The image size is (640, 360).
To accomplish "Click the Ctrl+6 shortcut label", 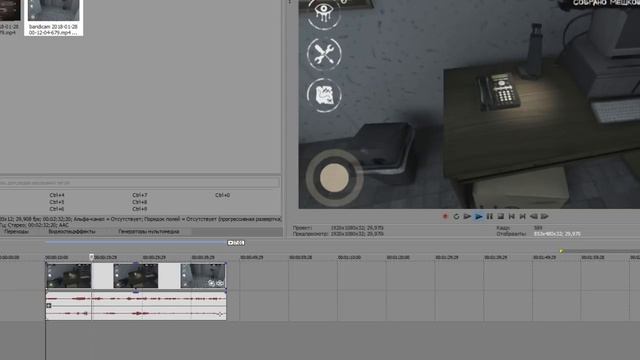I will (x=57, y=209).
